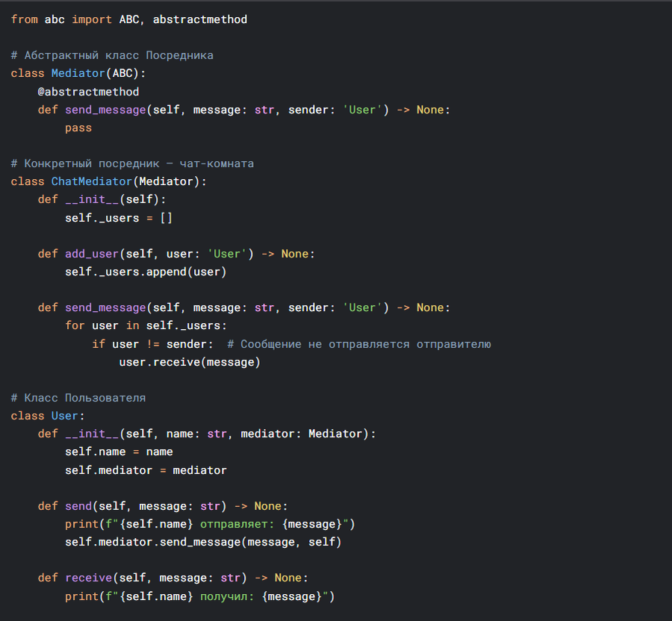The width and height of the screenshot is (672, 621).
Task: Click the 'self.name = name' line
Action: [119, 452]
